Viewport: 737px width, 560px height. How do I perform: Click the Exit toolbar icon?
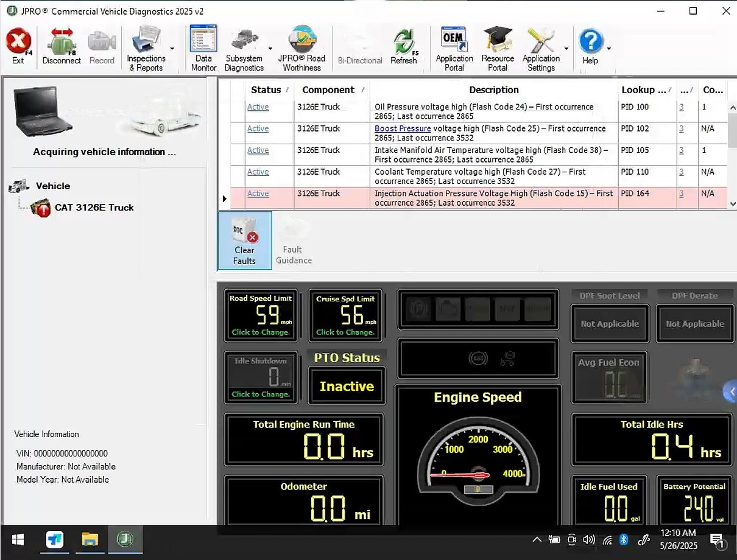(18, 47)
